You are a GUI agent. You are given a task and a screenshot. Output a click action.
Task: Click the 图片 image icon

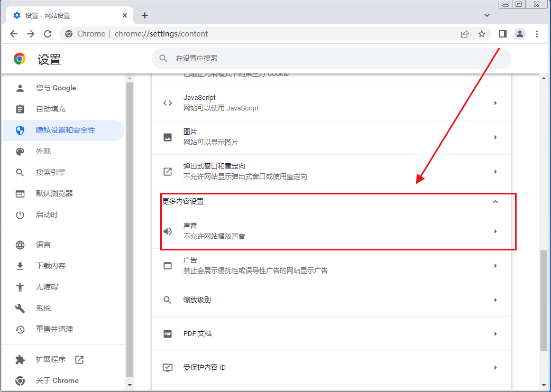tap(168, 137)
